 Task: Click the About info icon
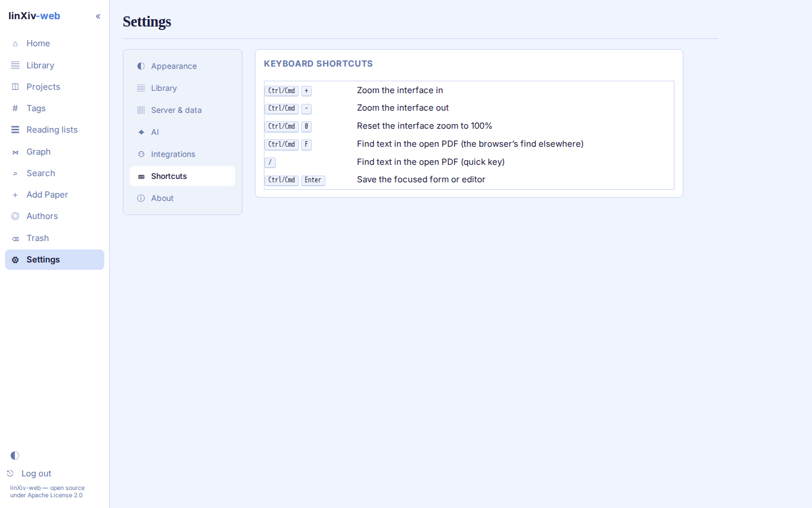coord(141,198)
